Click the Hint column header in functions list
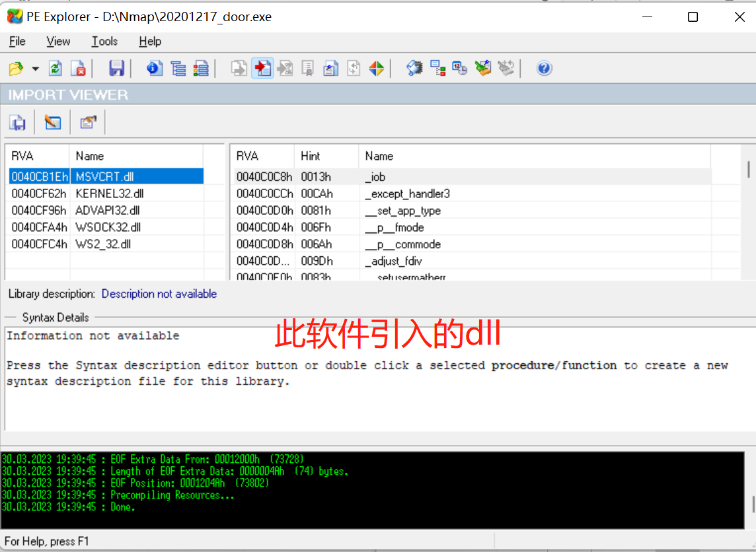 pos(326,156)
